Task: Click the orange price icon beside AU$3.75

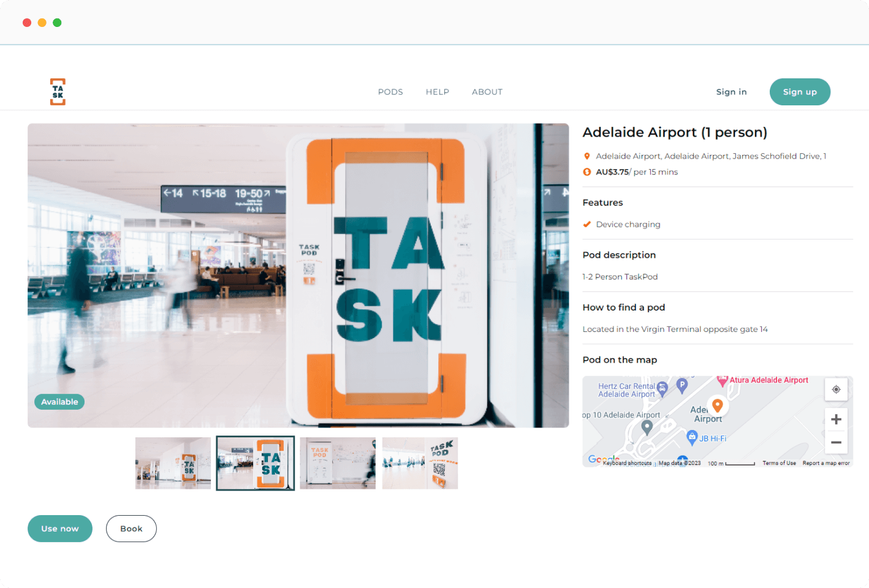Action: 587,172
